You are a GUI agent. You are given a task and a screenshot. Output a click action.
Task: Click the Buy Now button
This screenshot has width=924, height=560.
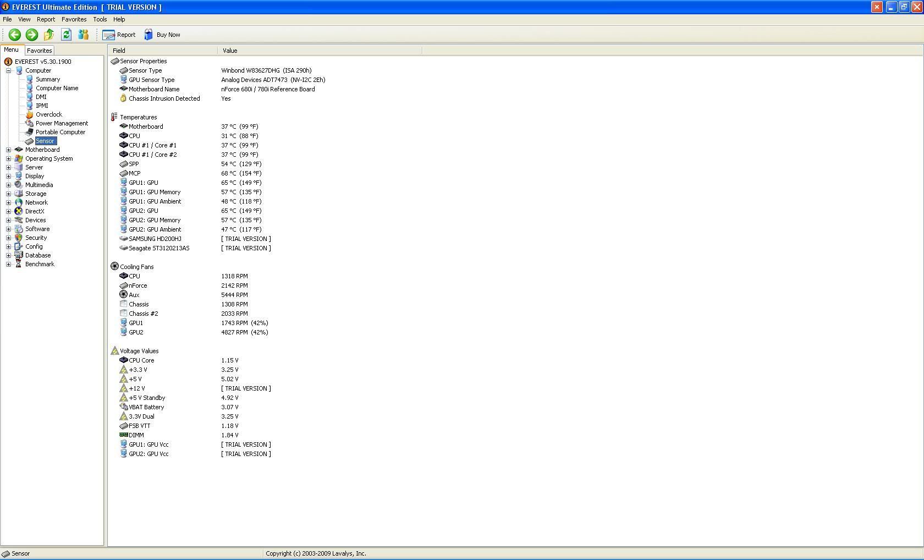[162, 35]
